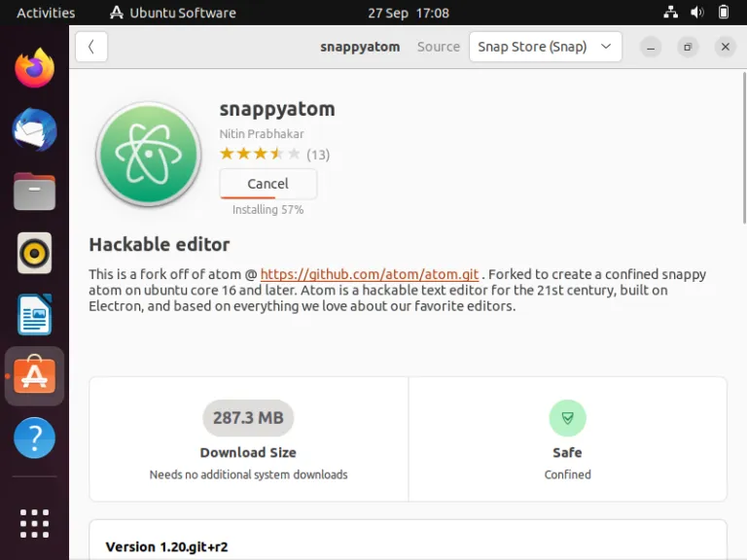Close the Ubuntu Software window
This screenshot has height=560, width=747.
click(725, 47)
